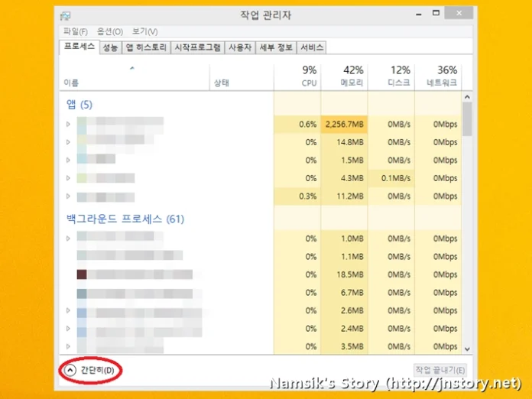Image resolution: width=532 pixels, height=399 pixels.
Task: Switch to the 시작프로그램 tab
Action: pos(197,47)
